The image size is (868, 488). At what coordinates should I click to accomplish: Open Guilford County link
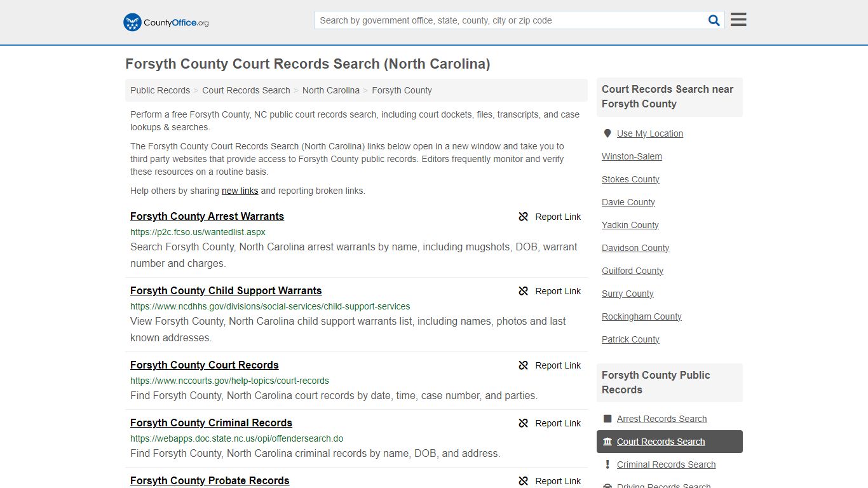pyautogui.click(x=632, y=271)
